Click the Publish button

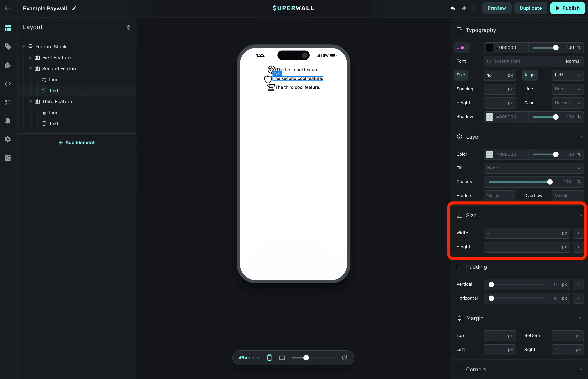click(x=567, y=8)
